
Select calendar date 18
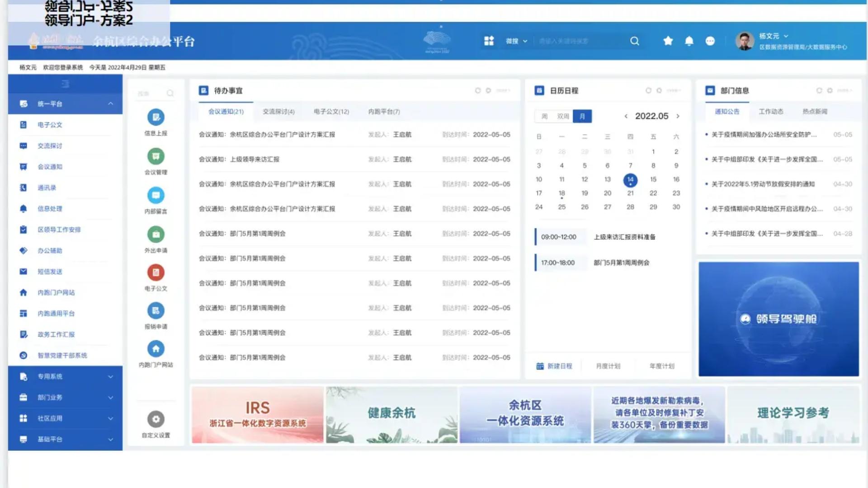click(561, 193)
